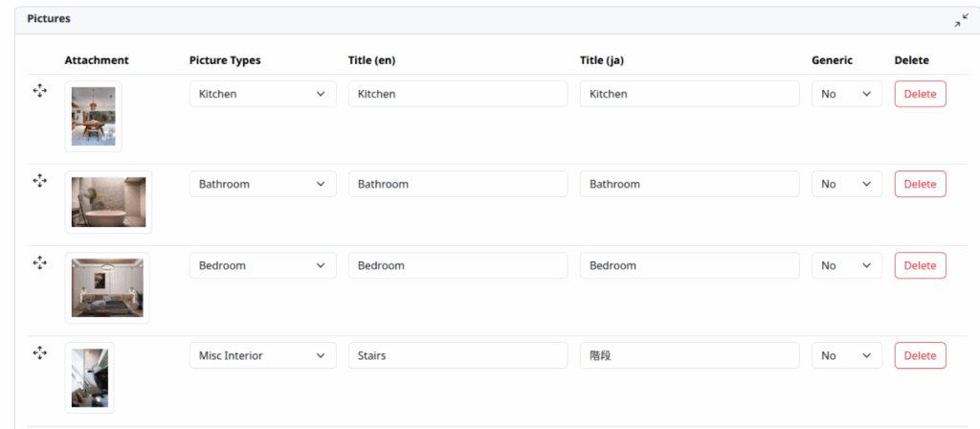Open the bathroom photo thumbnail
This screenshot has width=980, height=429.
click(x=108, y=202)
